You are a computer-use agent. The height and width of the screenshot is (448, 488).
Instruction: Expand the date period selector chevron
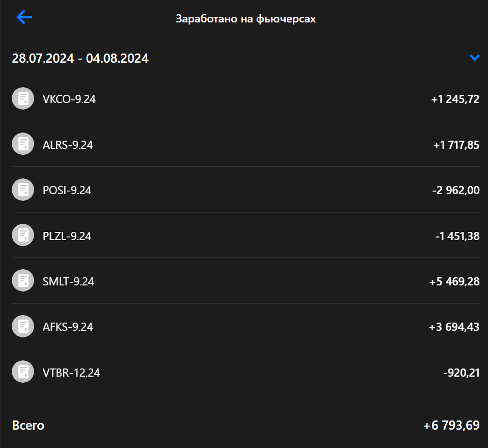tap(475, 58)
